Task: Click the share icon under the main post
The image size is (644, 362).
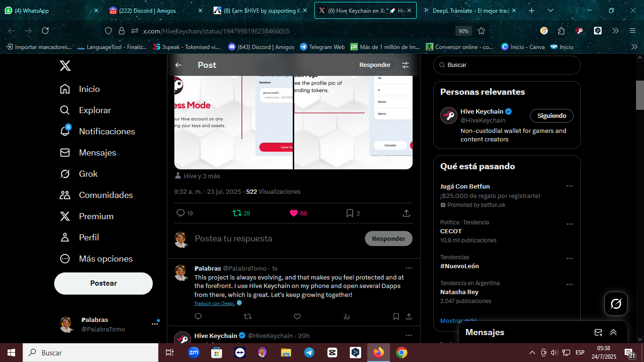Action: (406, 213)
